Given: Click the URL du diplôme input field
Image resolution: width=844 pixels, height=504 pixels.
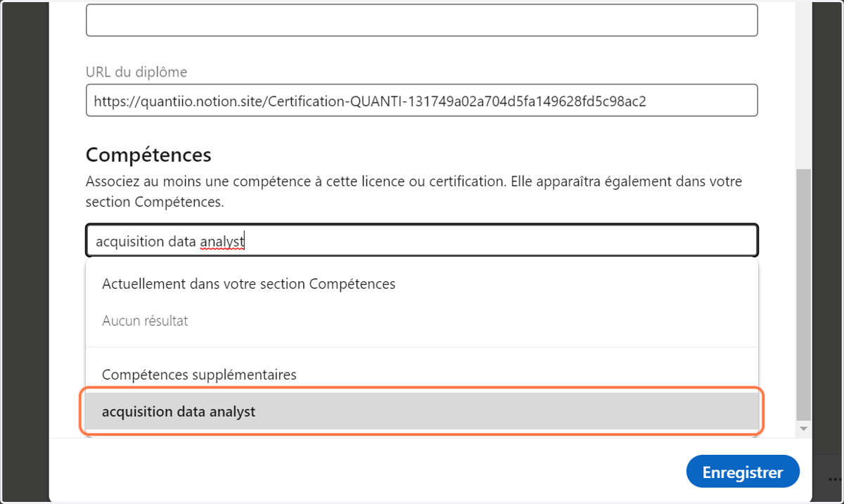Looking at the screenshot, I should tap(422, 101).
